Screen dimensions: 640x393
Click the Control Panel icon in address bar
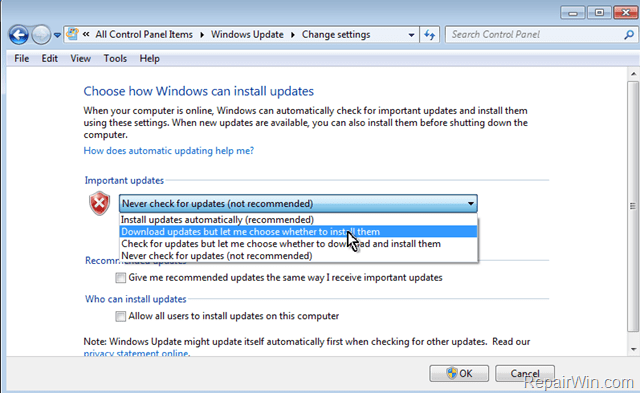click(x=72, y=34)
